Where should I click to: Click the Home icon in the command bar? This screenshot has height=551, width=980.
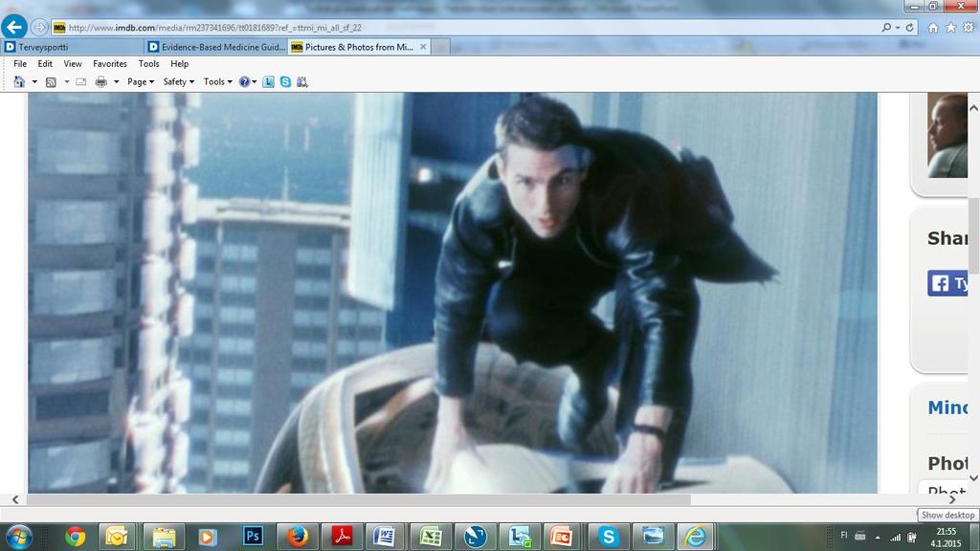[19, 82]
